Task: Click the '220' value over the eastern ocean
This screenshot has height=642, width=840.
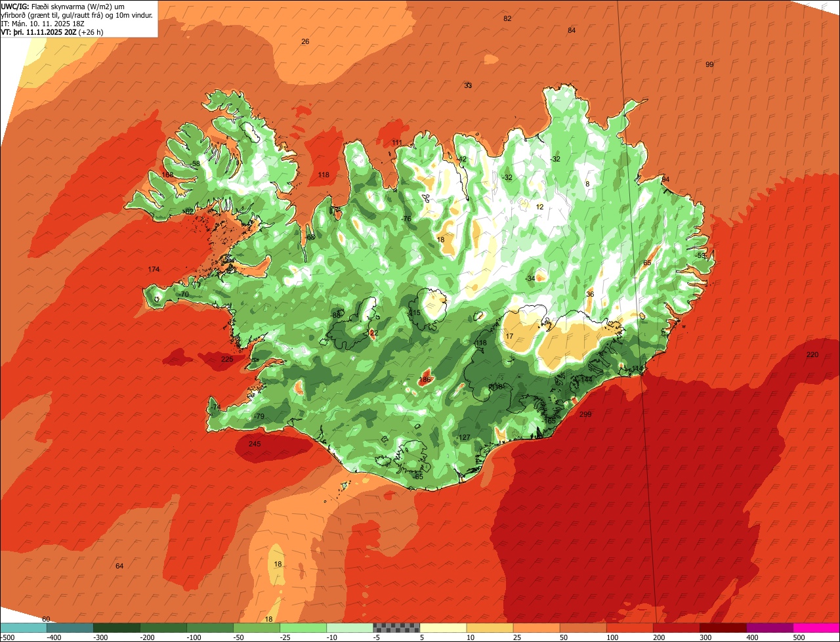Action: point(812,354)
